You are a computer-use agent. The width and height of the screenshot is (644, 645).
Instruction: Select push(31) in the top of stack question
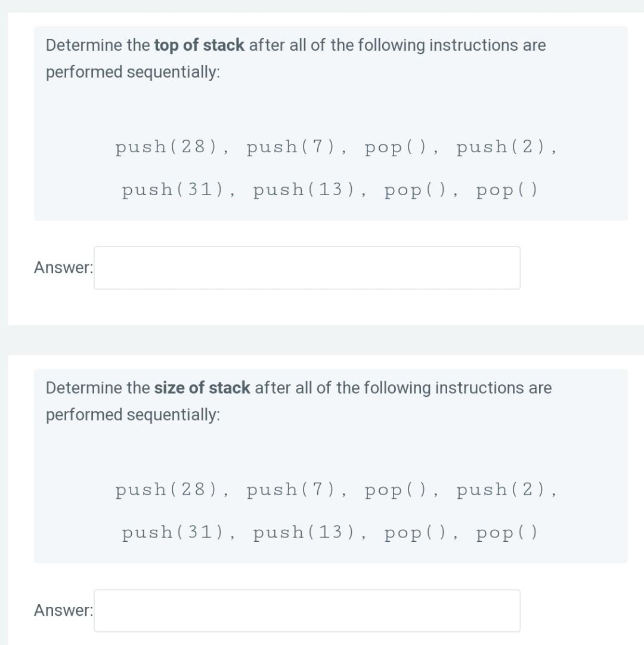172,190
